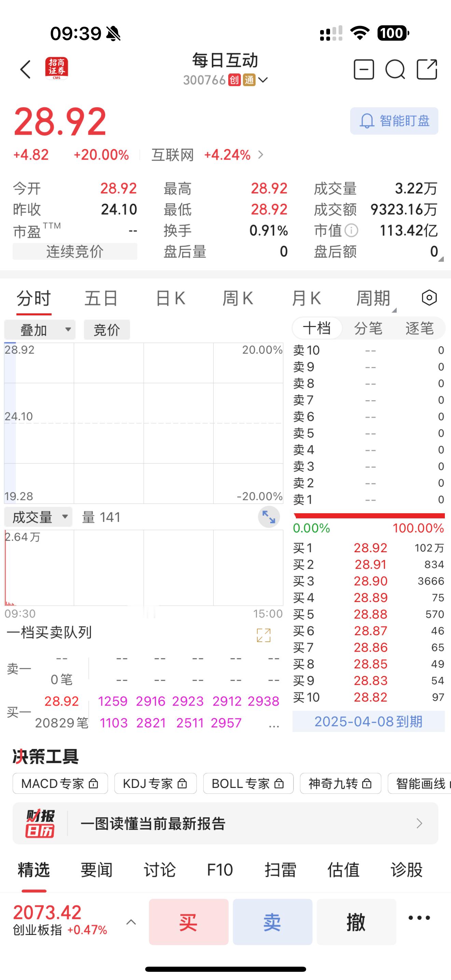The image size is (451, 980).
Task: Switch to F10 tab
Action: 220,870
